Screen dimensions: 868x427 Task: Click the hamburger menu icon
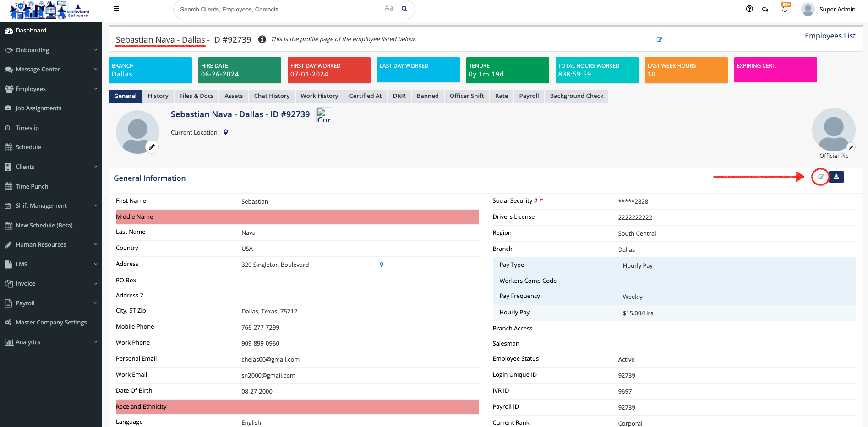pos(116,9)
